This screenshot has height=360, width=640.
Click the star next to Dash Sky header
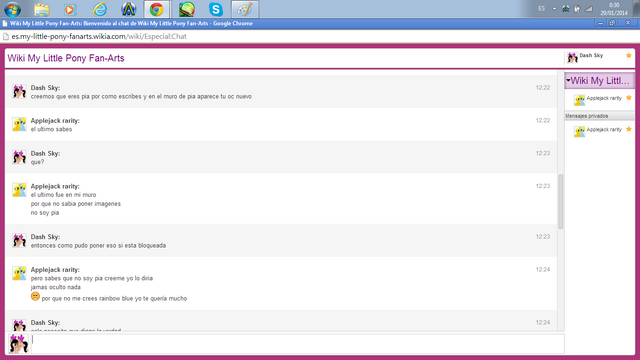pos(629,56)
